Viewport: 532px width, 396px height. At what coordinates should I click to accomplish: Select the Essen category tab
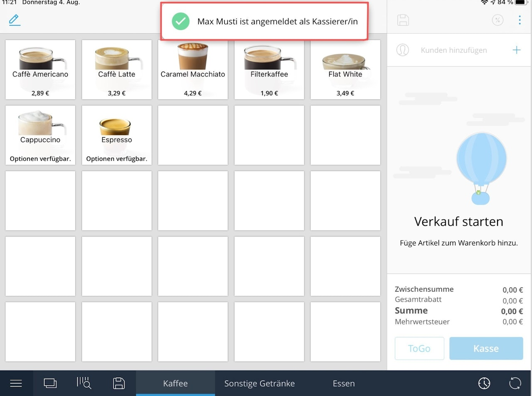tap(344, 383)
